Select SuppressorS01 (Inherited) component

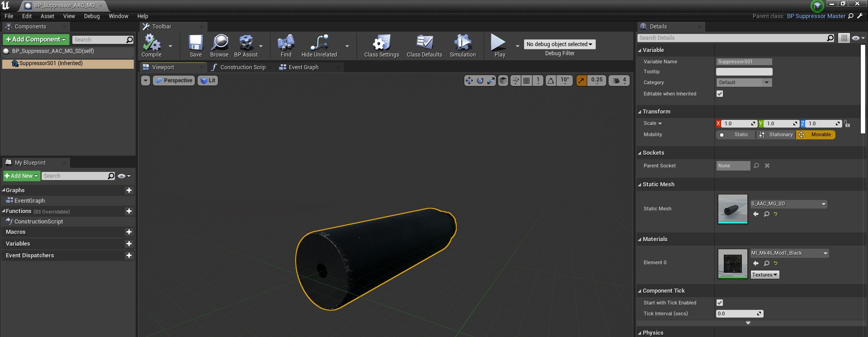click(x=68, y=64)
